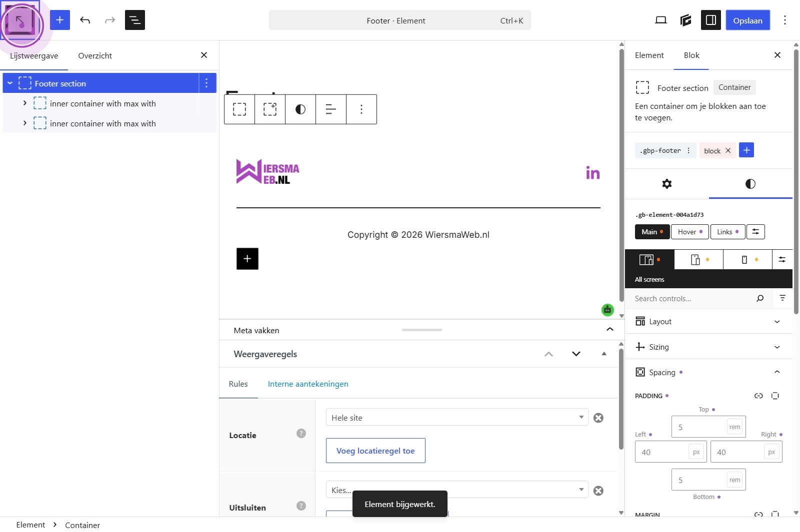Open the styles half-circle toolbar icon
Image resolution: width=800 pixels, height=532 pixels.
click(300, 109)
